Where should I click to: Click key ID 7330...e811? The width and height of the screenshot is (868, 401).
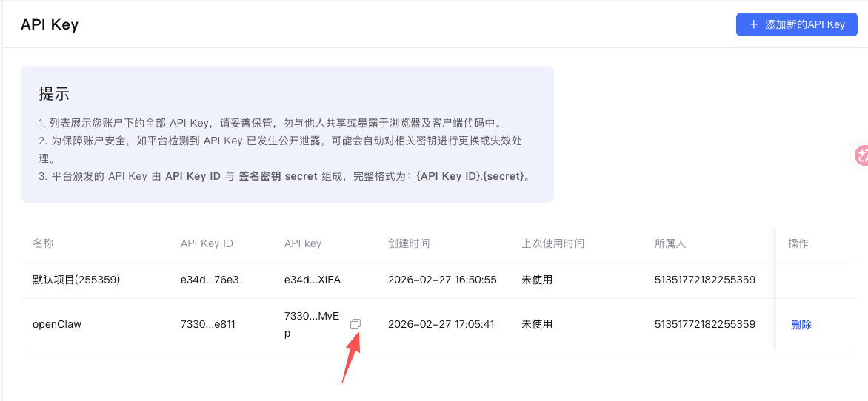tap(207, 324)
